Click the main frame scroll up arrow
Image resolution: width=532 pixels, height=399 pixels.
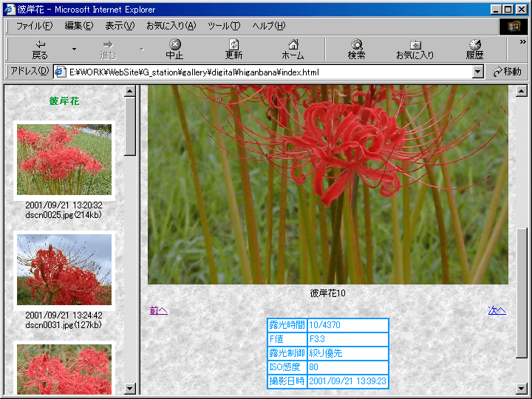tap(521, 91)
